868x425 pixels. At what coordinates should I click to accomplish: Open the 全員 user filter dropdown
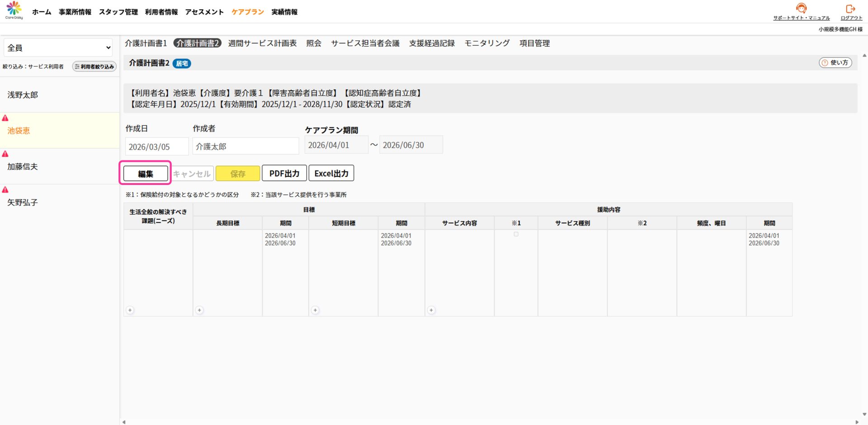point(58,47)
